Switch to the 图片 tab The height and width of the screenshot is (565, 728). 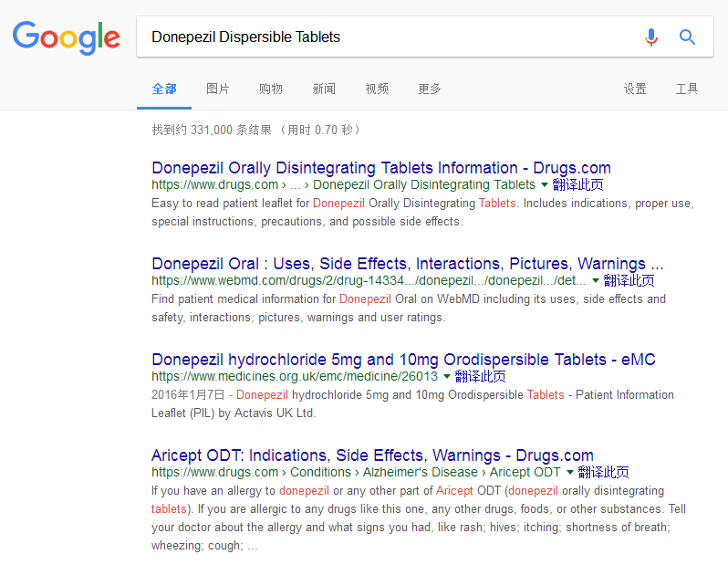coord(218,89)
